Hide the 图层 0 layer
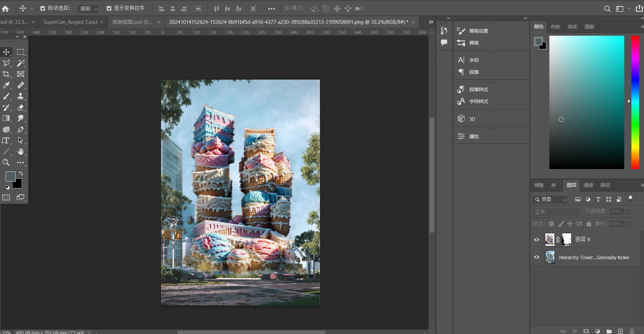644x334 pixels. click(537, 239)
